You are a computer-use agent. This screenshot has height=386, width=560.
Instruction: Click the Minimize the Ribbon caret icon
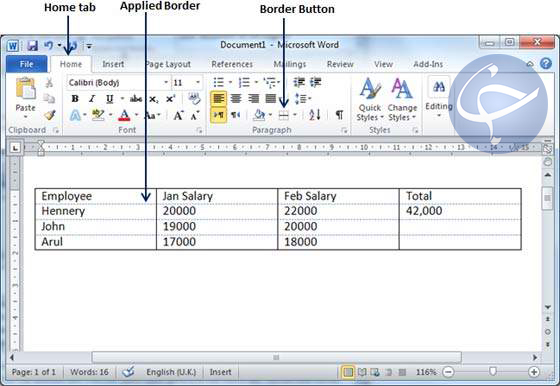[x=530, y=64]
